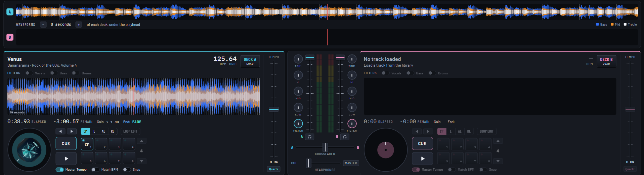644x175 pixels.
Task: Click Deck B TRIM knob
Action: (352, 59)
